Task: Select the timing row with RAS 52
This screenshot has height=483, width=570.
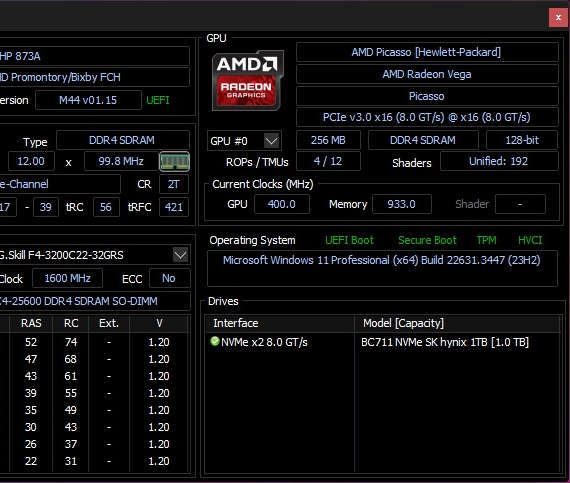Action: [x=95, y=342]
